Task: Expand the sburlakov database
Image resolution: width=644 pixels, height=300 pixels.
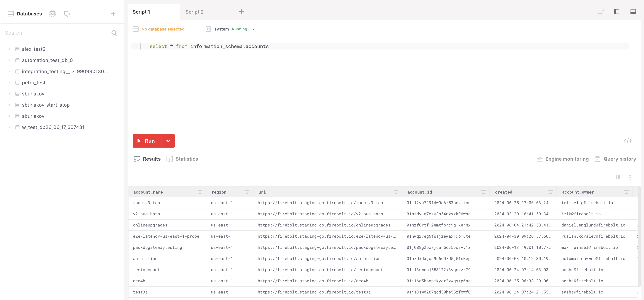Action: [9, 94]
